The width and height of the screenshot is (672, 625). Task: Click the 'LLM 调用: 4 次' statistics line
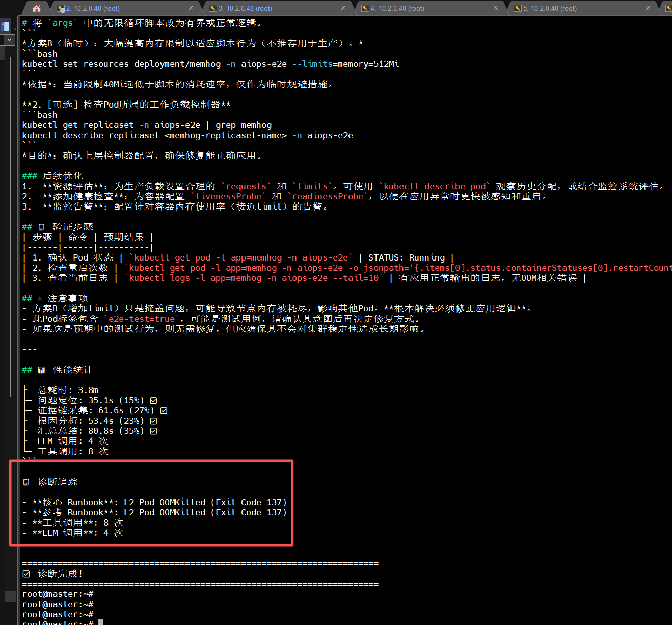pyautogui.click(x=73, y=441)
